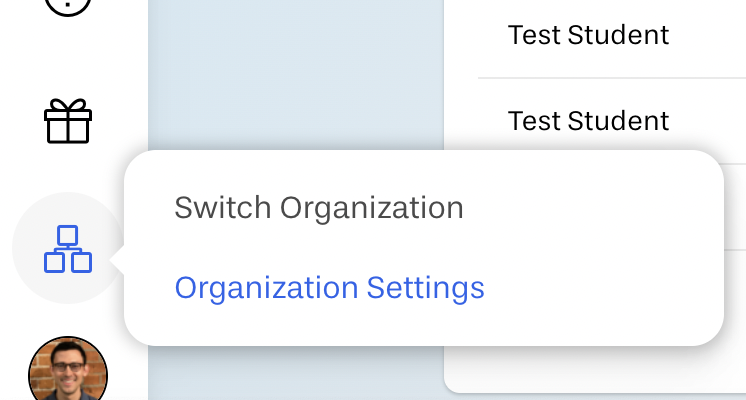
Task: Click the pointer arrow of the organization popup
Action: click(117, 260)
